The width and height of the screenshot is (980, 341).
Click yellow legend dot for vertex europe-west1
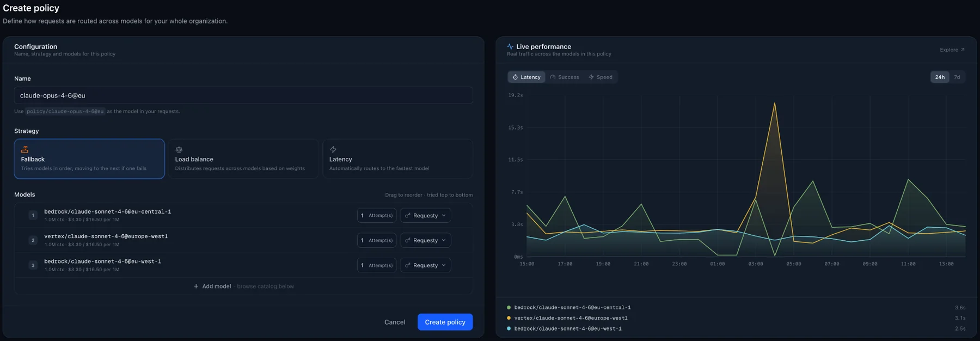tap(509, 318)
